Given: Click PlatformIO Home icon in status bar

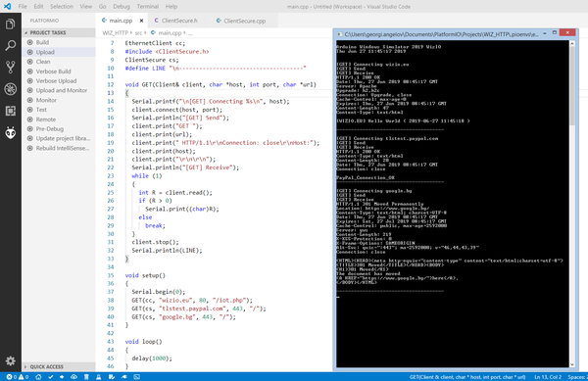Looking at the screenshot, I should (x=38, y=377).
